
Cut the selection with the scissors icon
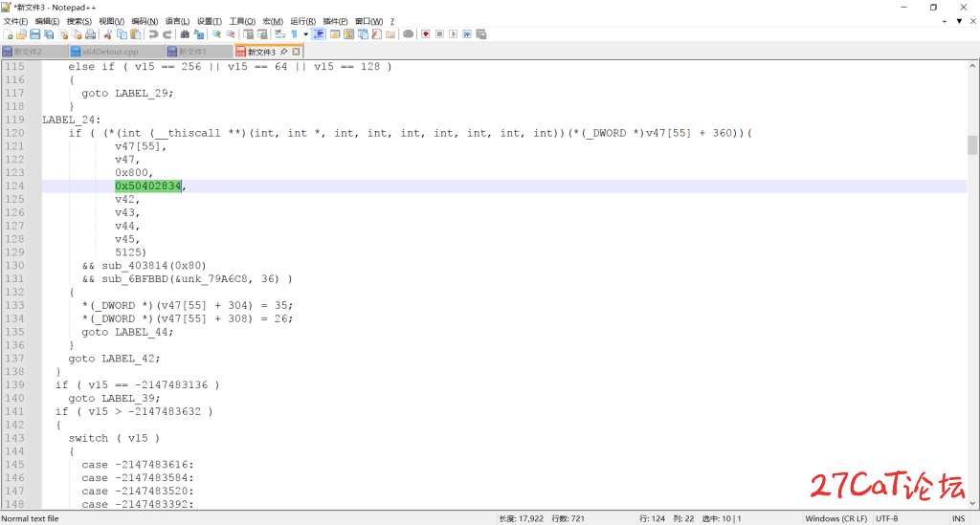(x=107, y=34)
